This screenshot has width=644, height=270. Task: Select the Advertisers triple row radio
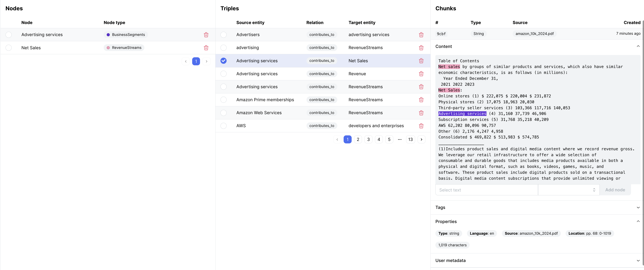pos(224,35)
